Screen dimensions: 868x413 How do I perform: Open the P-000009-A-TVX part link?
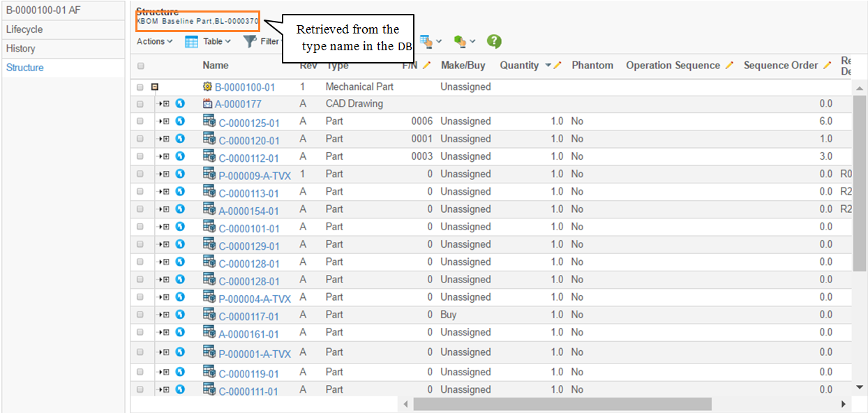click(255, 176)
